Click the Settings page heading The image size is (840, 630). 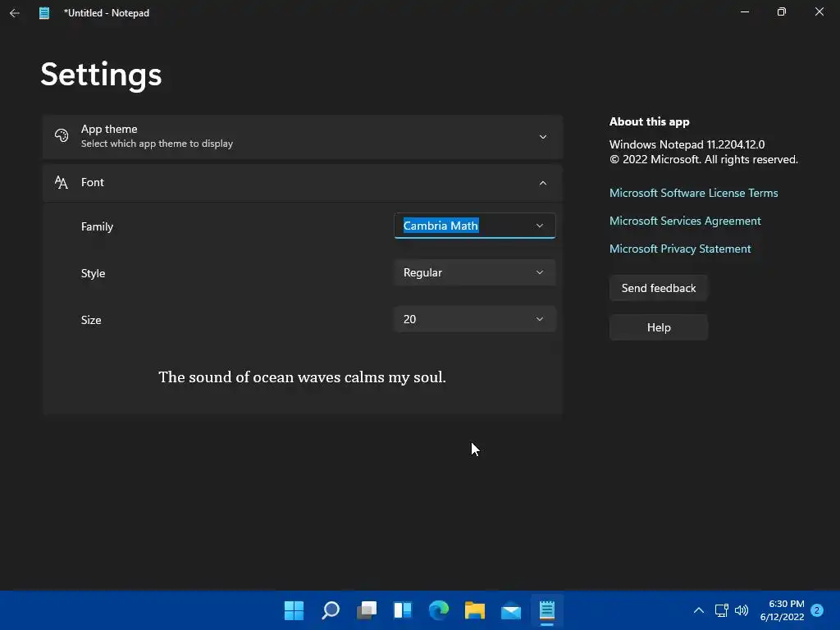click(101, 75)
